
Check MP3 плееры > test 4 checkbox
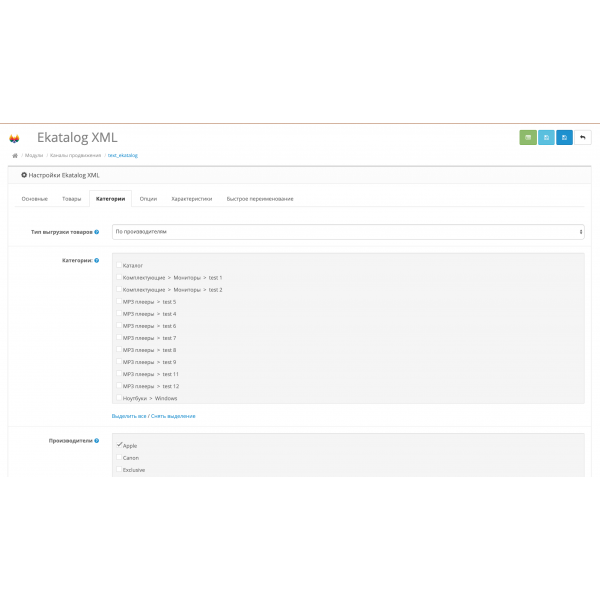(x=119, y=313)
